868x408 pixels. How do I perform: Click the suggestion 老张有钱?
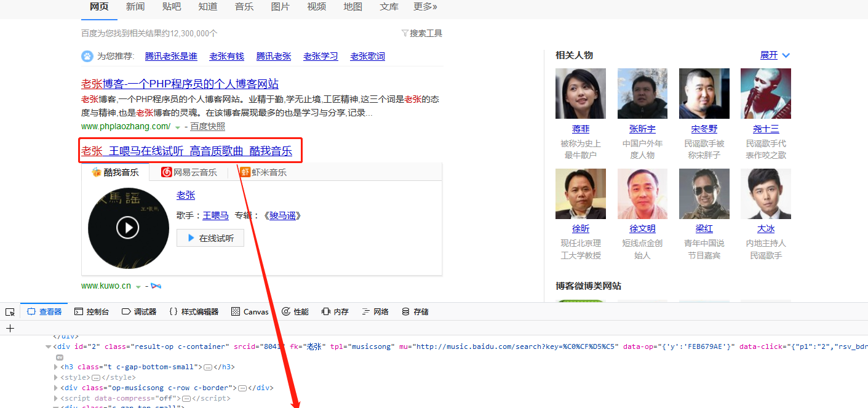pyautogui.click(x=226, y=57)
